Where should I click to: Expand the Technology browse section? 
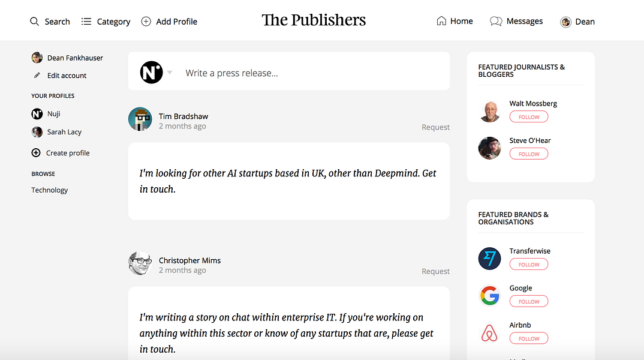[49, 190]
